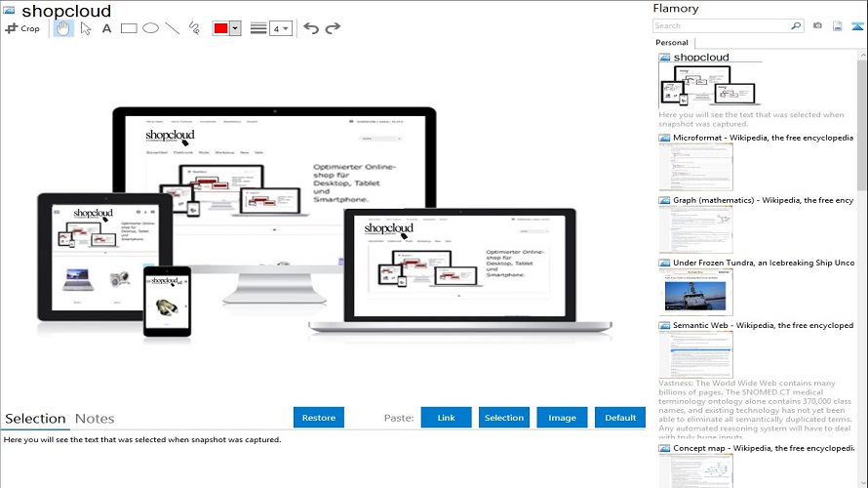Click the 'Graph (mathematics) - Wikipedia' title text
This screenshot has height=488, width=868.
point(764,200)
